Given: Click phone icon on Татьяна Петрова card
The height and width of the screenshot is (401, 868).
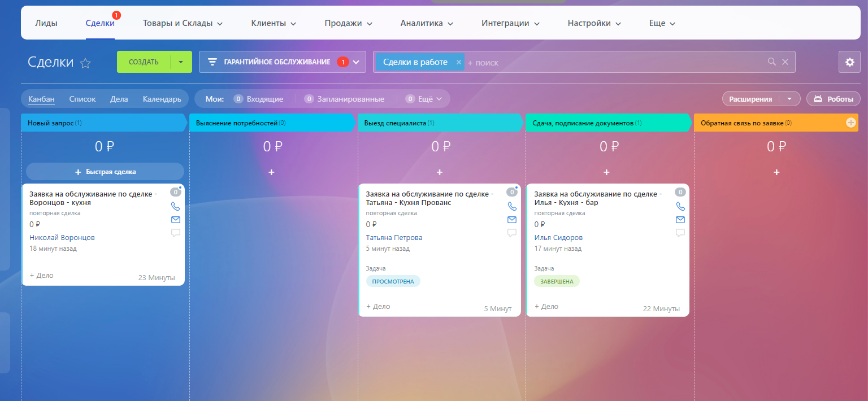Looking at the screenshot, I should click(512, 206).
